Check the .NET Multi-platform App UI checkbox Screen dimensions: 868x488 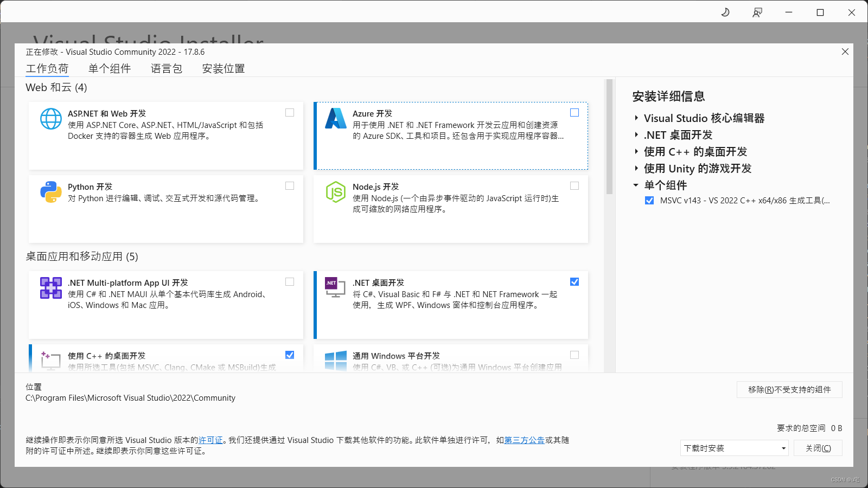pyautogui.click(x=290, y=282)
